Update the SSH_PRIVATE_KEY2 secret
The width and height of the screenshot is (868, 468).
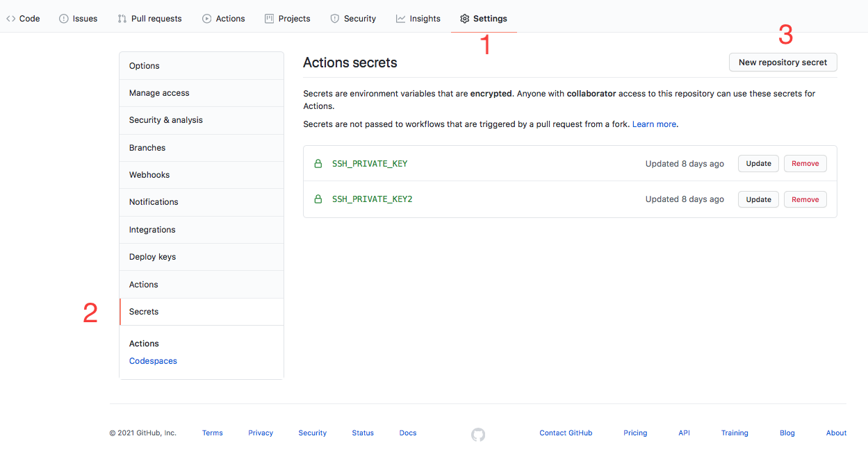tap(758, 199)
